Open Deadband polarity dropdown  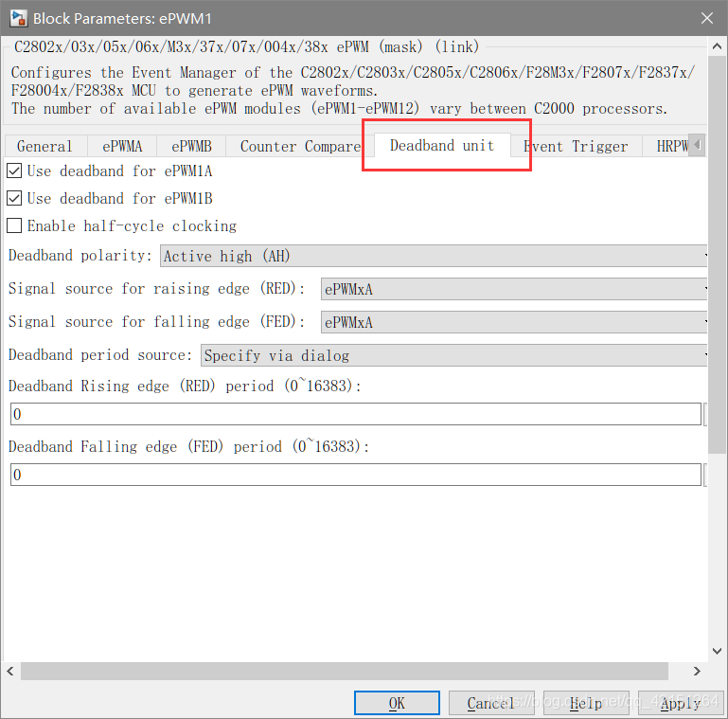[x=434, y=256]
